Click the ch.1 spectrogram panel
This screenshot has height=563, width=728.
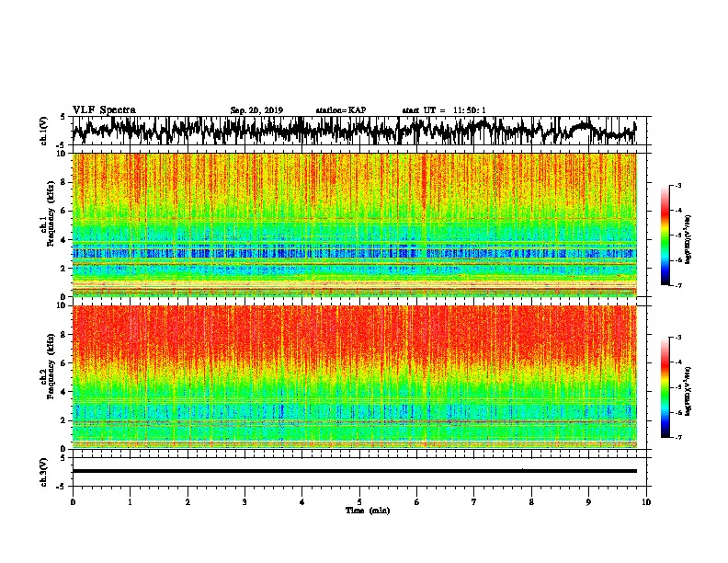pos(354,224)
